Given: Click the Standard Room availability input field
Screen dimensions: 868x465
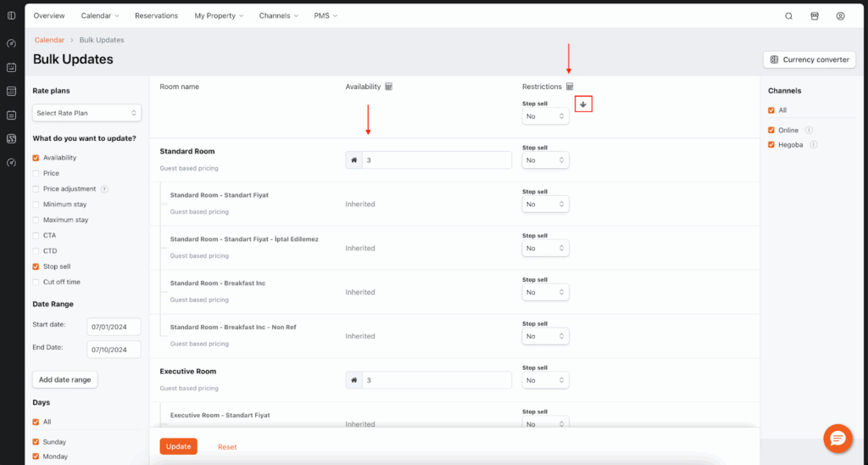Looking at the screenshot, I should click(436, 160).
